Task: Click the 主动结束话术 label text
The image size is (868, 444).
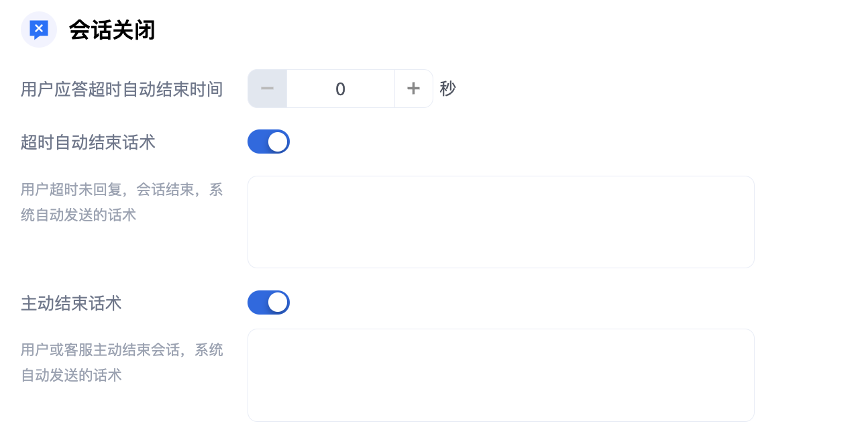Action: pos(71,303)
